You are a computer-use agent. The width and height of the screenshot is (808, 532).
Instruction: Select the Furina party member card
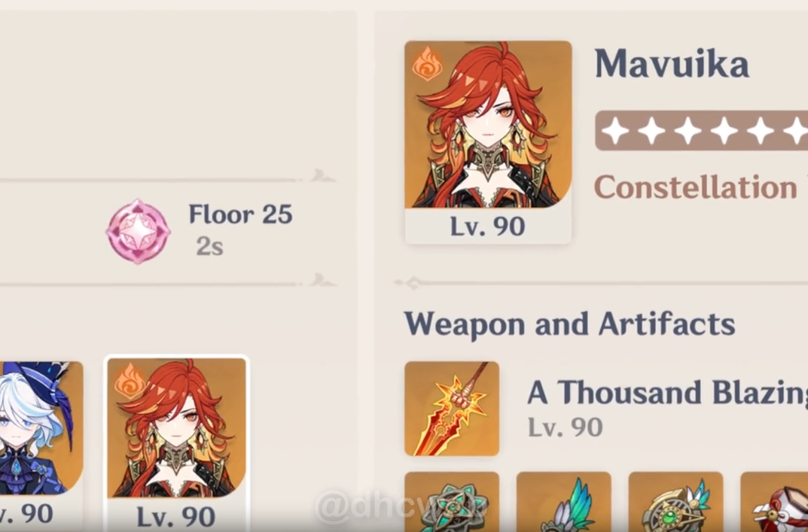click(x=41, y=443)
